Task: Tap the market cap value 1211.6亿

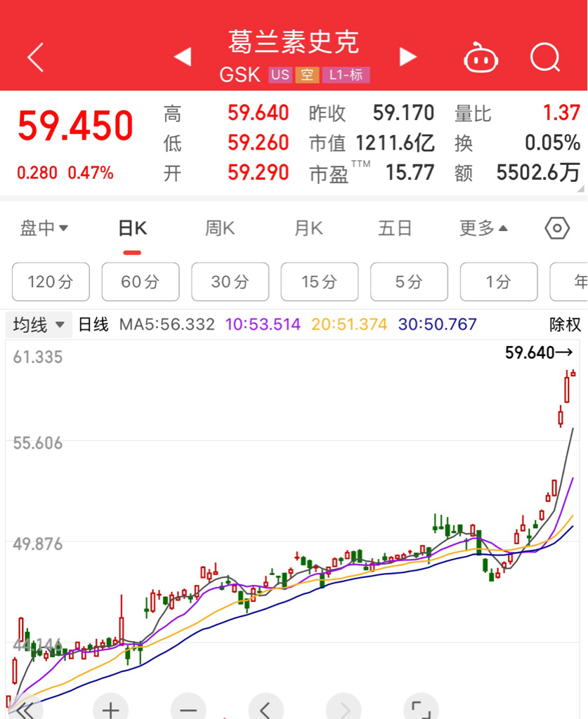Action: click(396, 143)
